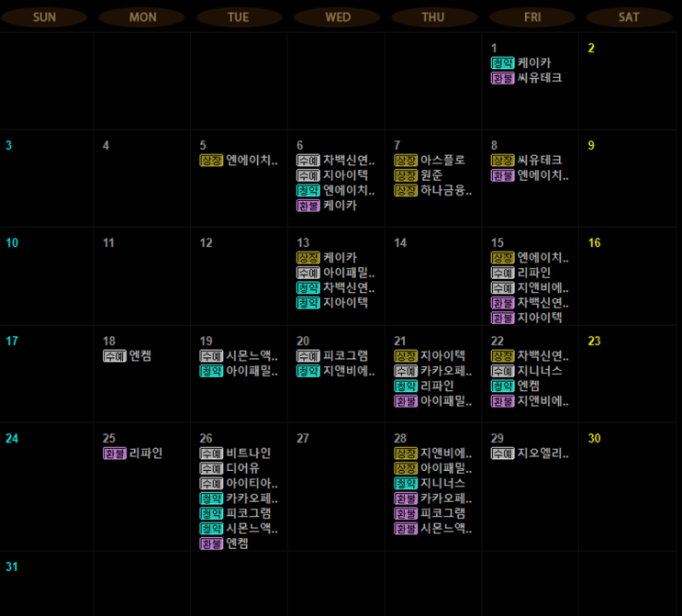The image size is (682, 616).
Task: Click the 수예 차백신연.. entry on the 6th
Action: pos(335,161)
